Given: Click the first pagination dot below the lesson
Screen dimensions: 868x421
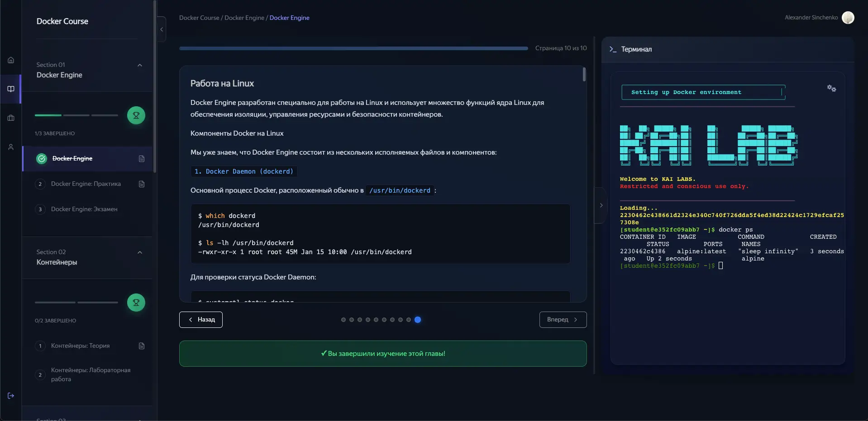Looking at the screenshot, I should 344,320.
